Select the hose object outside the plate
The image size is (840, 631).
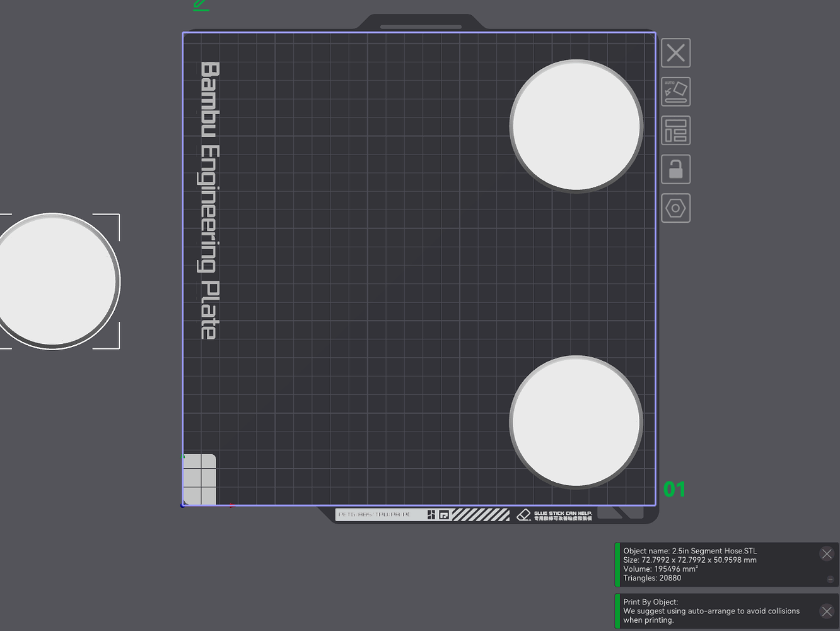click(55, 281)
